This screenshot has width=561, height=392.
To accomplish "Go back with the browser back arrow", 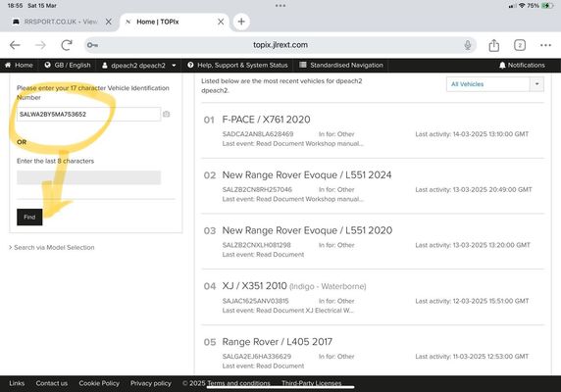I will (15, 45).
